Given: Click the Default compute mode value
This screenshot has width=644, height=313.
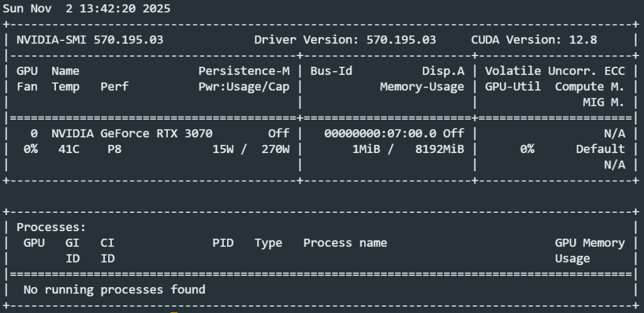Looking at the screenshot, I should coord(601,149).
